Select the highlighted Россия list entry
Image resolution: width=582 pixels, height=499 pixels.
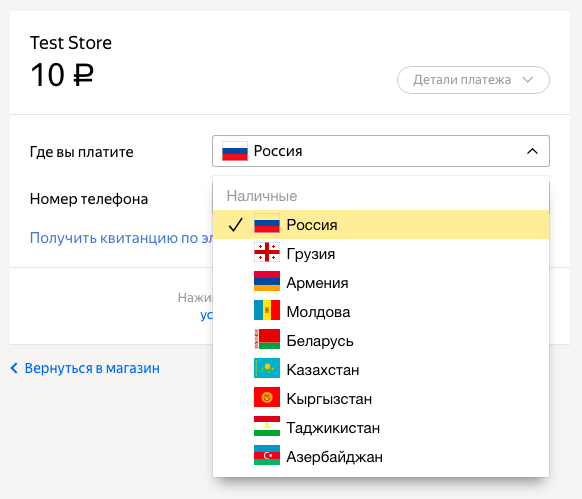coord(381,225)
